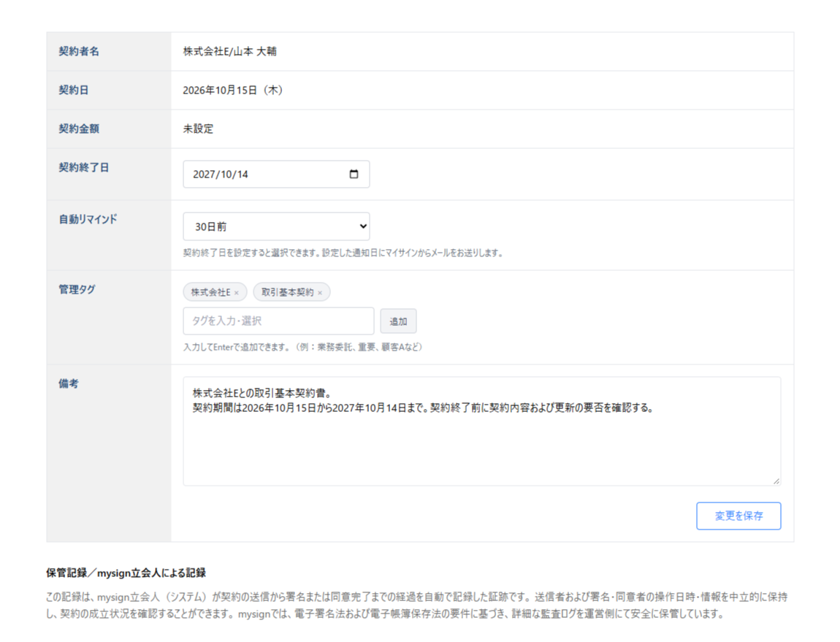Click the 入力してEnterで追加できます hint text
Viewport: 840px width, 642px height.
303,347
